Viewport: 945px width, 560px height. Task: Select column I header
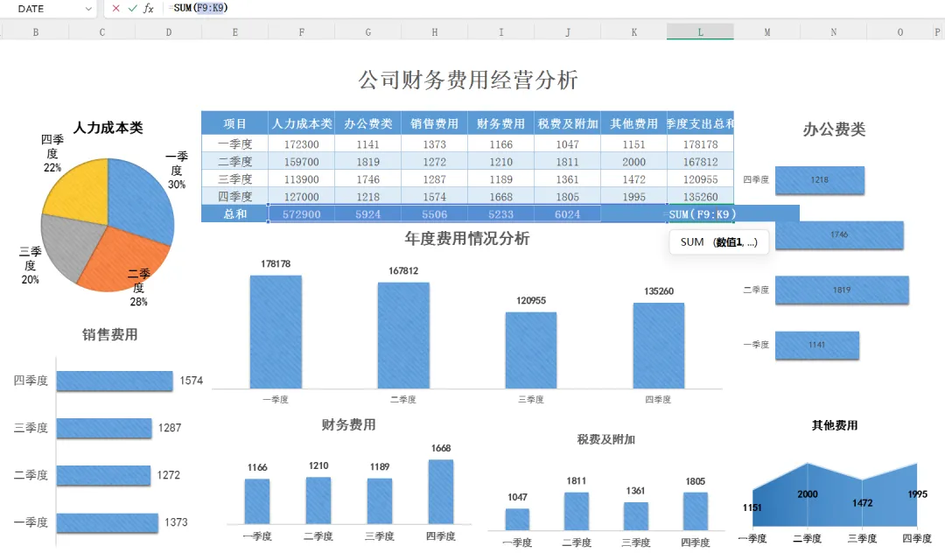click(500, 32)
